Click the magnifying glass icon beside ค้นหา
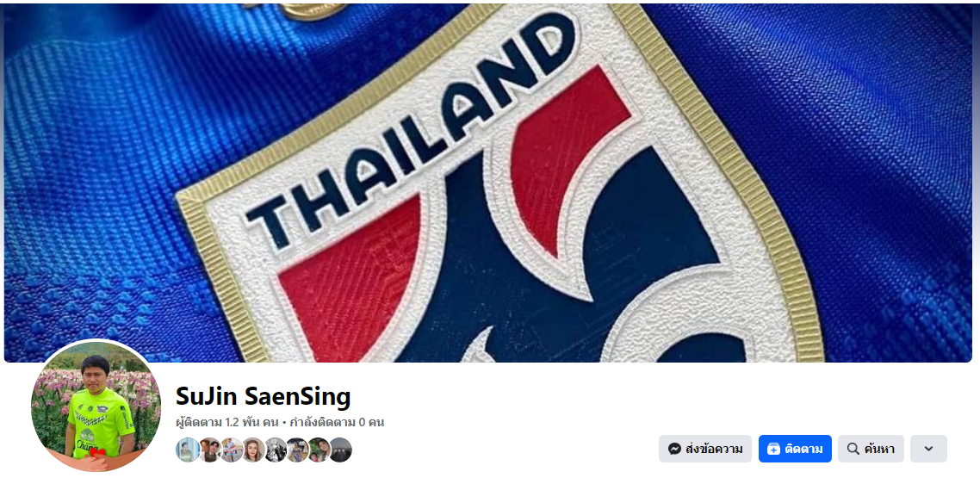Screen dimensions: 980x484 (x=853, y=449)
